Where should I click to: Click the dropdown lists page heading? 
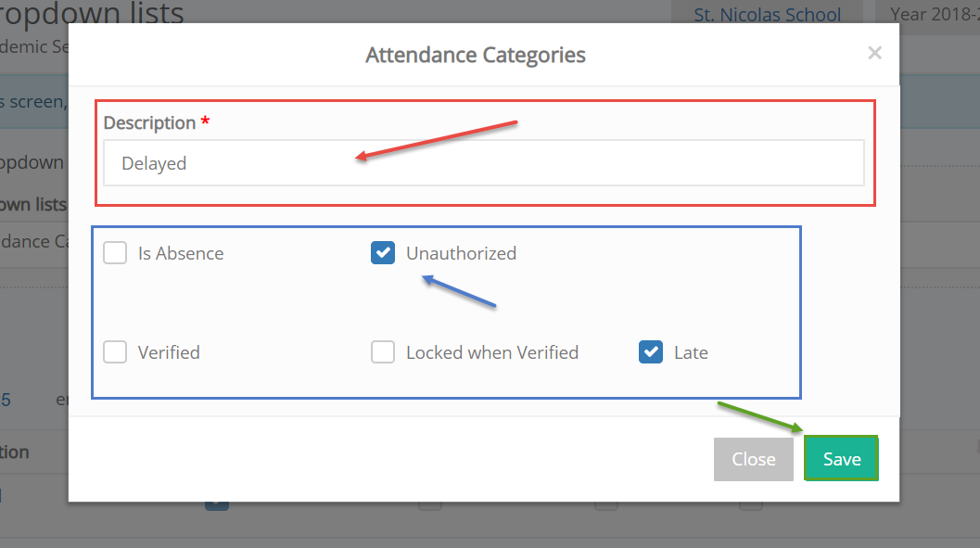tap(92, 12)
